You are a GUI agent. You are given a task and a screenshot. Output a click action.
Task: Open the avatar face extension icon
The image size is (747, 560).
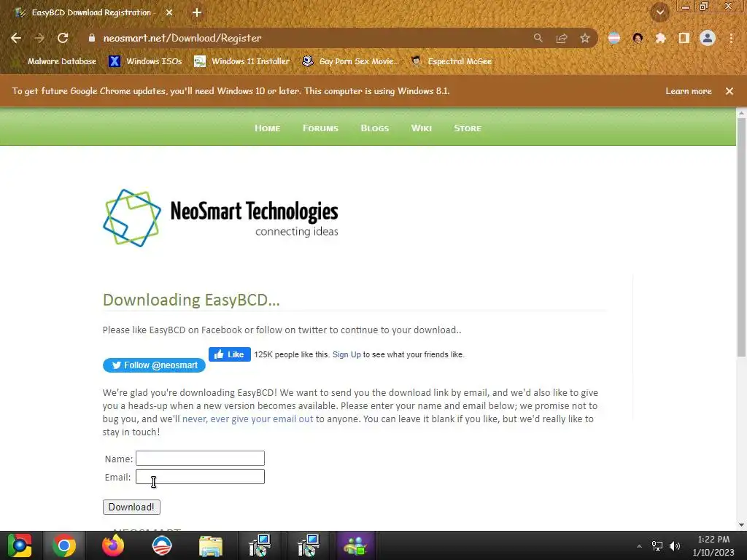[638, 38]
